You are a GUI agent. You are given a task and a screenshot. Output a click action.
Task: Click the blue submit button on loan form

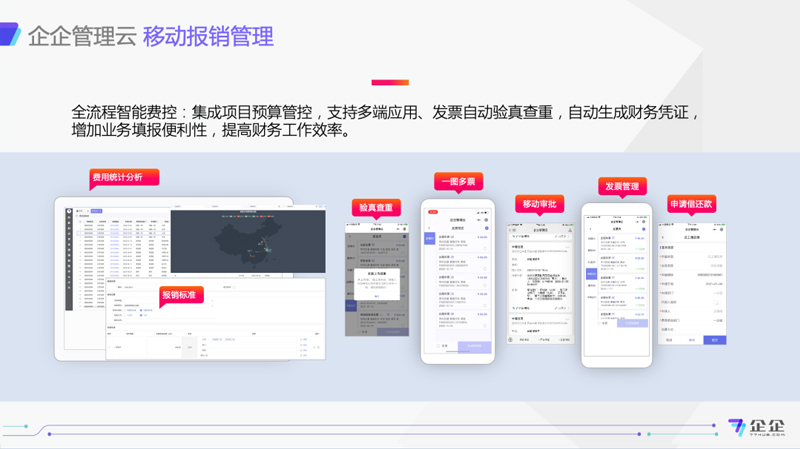[715, 340]
